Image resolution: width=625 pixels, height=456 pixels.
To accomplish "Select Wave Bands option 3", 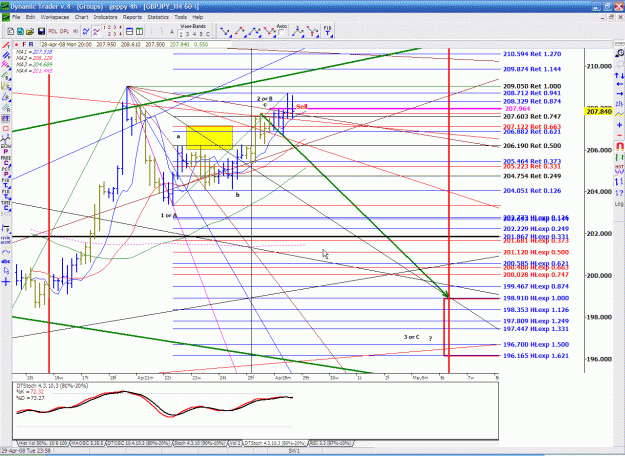I will click(x=188, y=34).
